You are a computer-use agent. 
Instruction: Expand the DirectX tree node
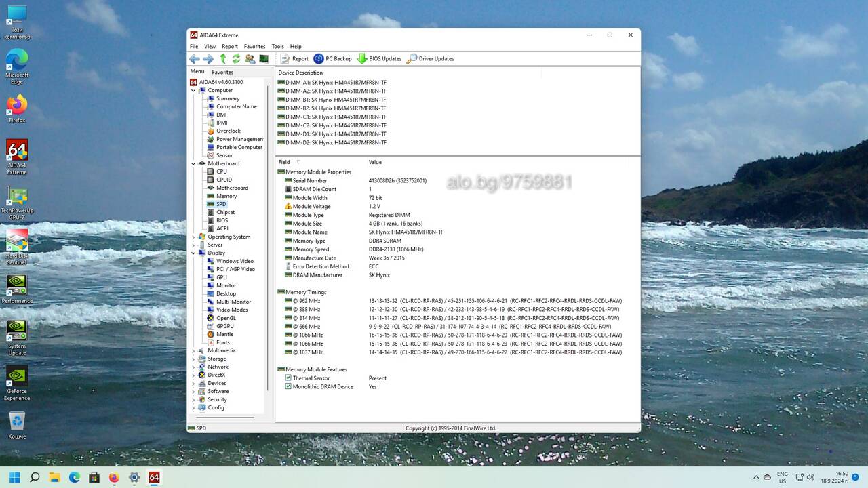(193, 375)
